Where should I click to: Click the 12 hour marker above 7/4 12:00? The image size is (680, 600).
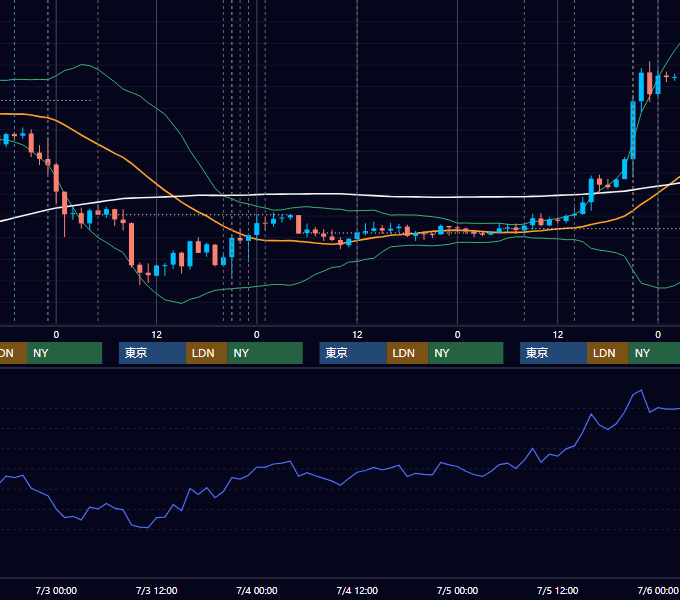[x=357, y=335]
